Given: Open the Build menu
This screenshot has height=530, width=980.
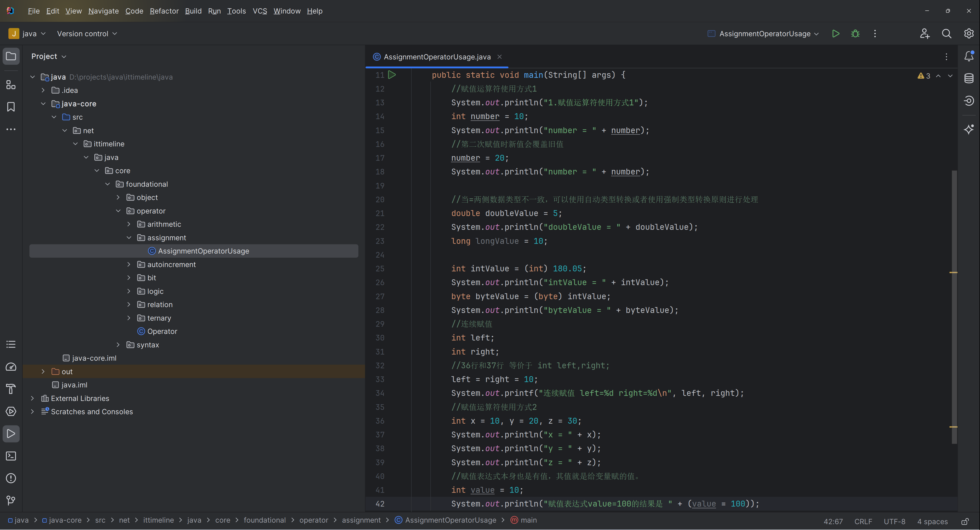Looking at the screenshot, I should coord(193,11).
